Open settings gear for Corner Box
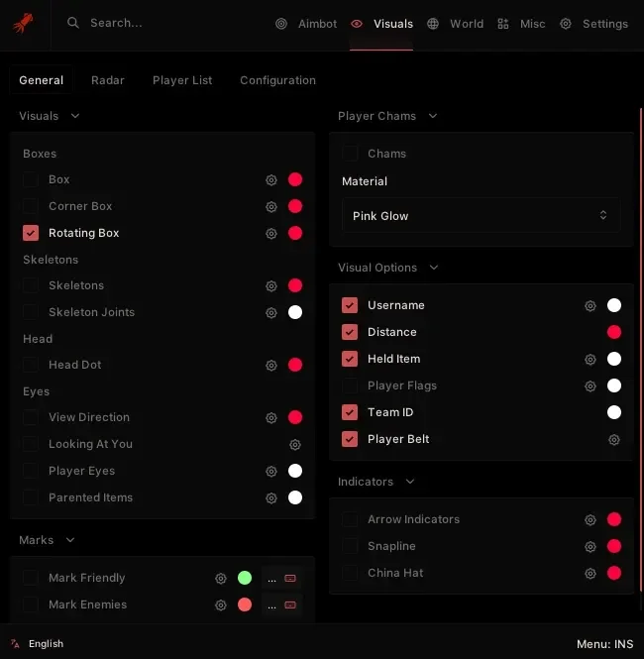Image resolution: width=644 pixels, height=659 pixels. point(271,207)
